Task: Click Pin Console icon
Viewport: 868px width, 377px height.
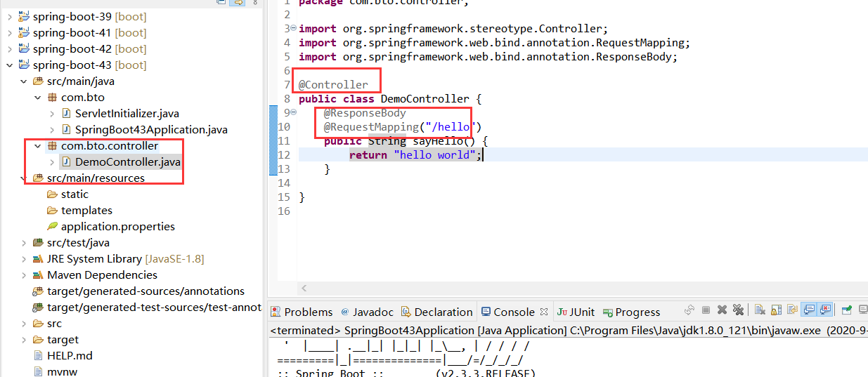Action: 847,310
